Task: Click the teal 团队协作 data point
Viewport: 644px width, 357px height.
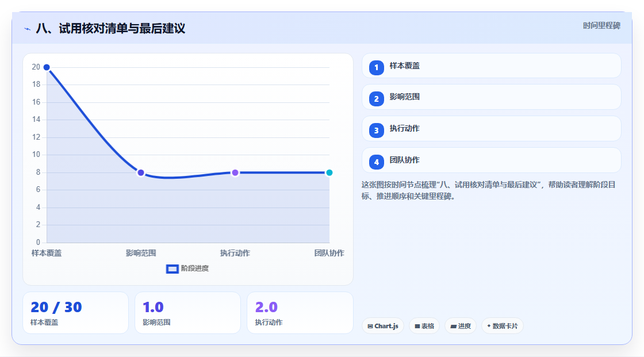Action: tap(329, 172)
